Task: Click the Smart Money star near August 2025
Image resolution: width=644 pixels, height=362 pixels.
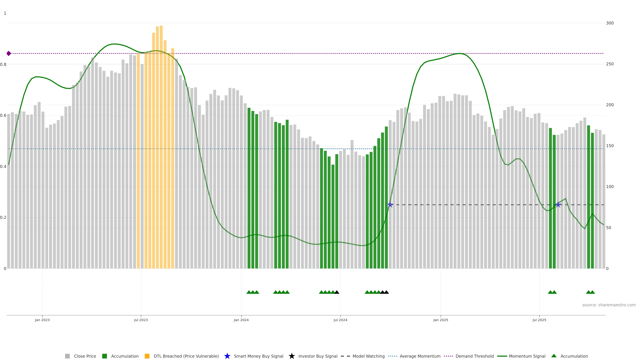Action: point(558,205)
